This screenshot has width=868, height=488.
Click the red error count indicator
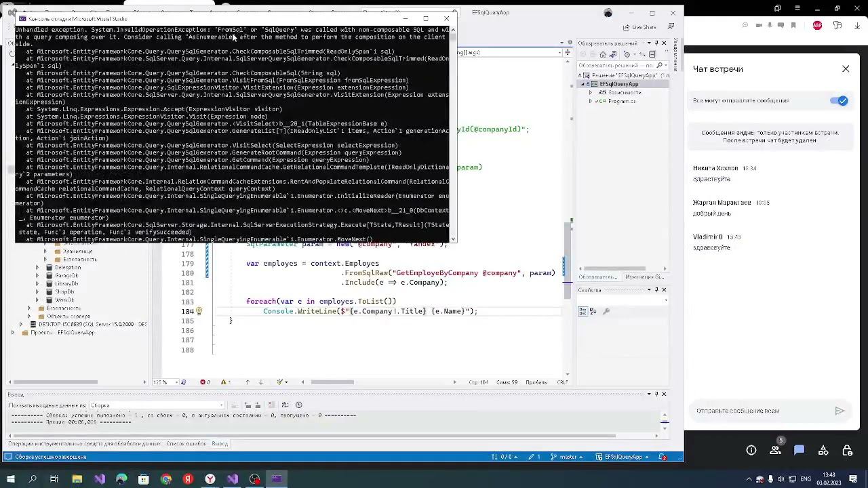tap(205, 382)
